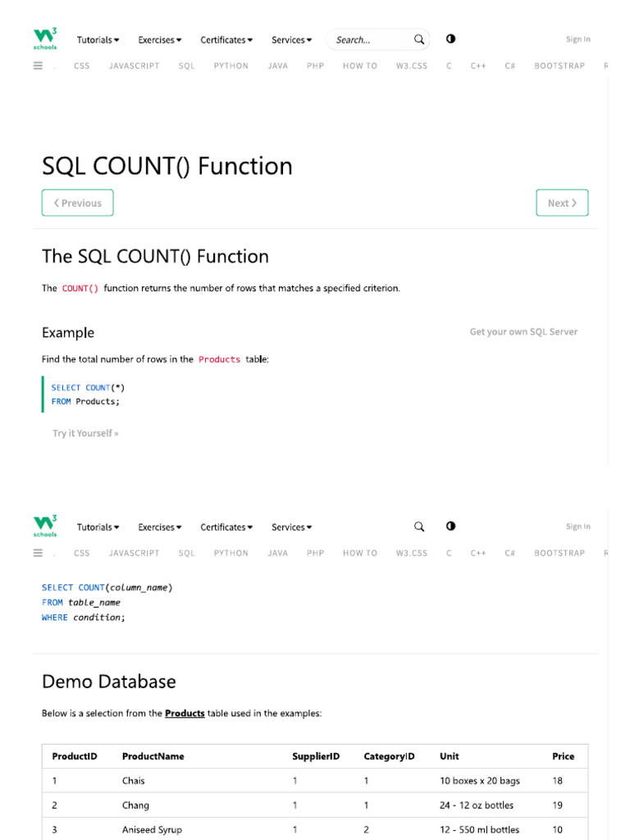This screenshot has width=630, height=840.
Task: Open the hamburger menu in lower navigation bar
Action: pyautogui.click(x=38, y=553)
